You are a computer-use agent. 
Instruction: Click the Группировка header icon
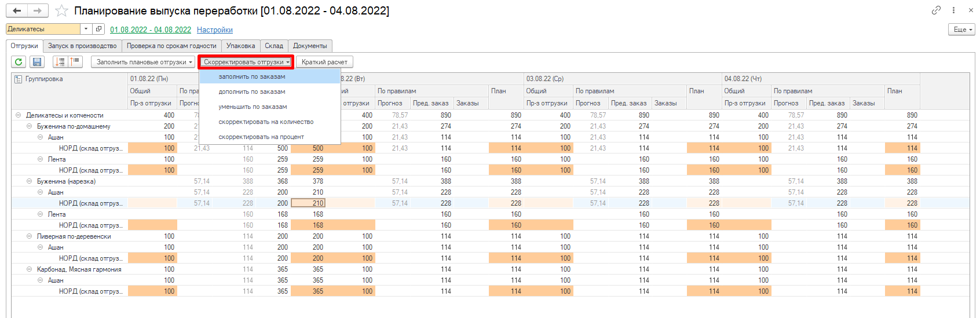click(19, 79)
